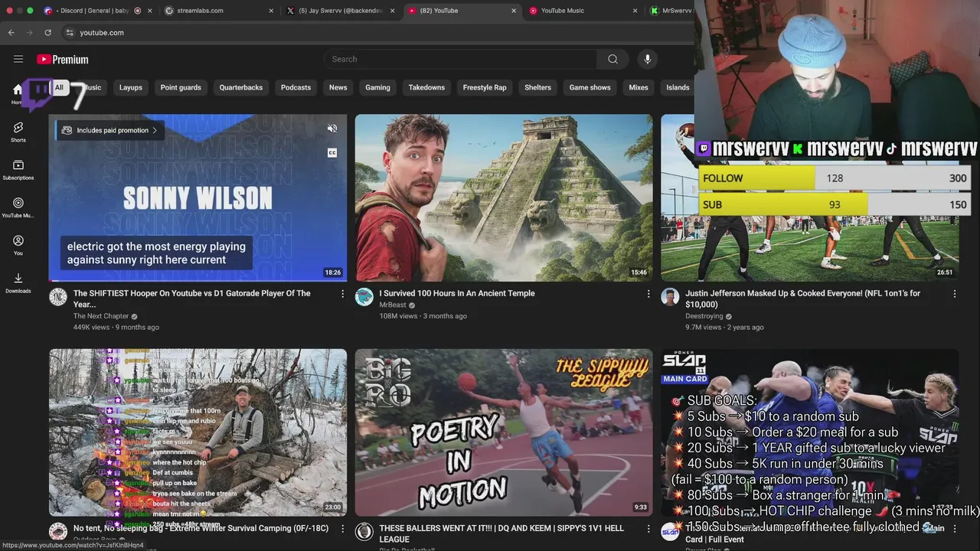Screen dimensions: 980x551
Task: Expand Includes paid promotion chevron
Action: point(155,130)
